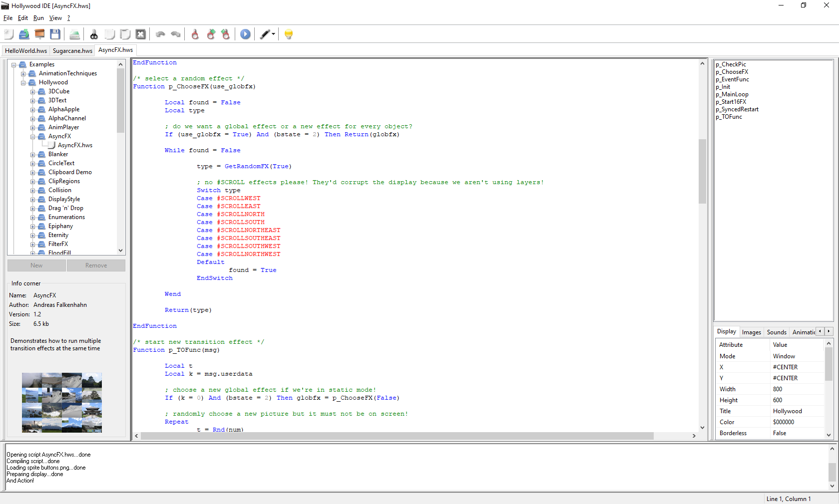Open the wand tool dropdown arrow

273,34
